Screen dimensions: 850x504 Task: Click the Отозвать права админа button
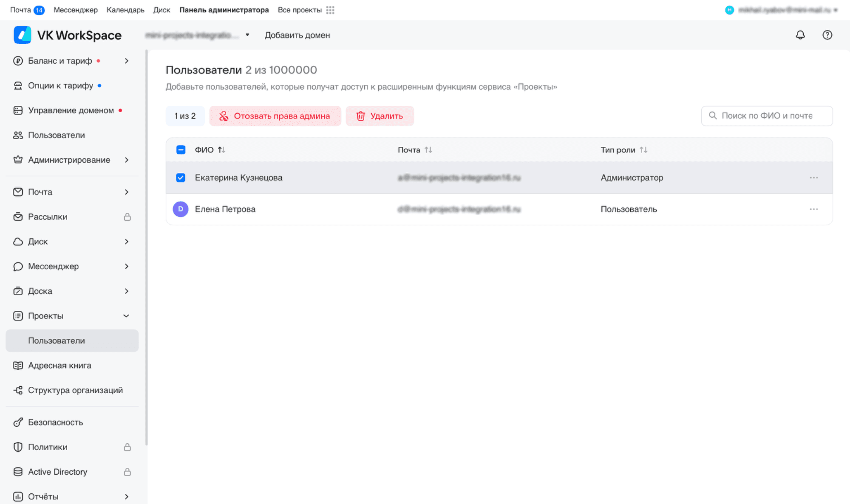275,116
